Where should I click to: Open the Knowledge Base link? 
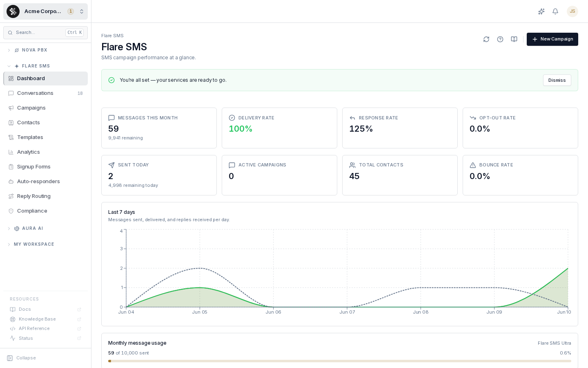(45, 319)
